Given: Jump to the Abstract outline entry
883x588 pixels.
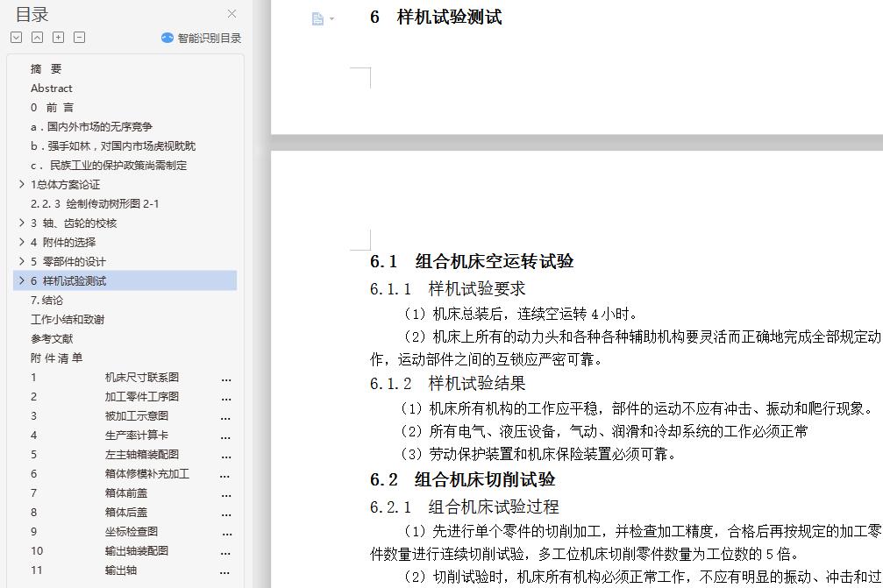Looking at the screenshot, I should pyautogui.click(x=51, y=89).
